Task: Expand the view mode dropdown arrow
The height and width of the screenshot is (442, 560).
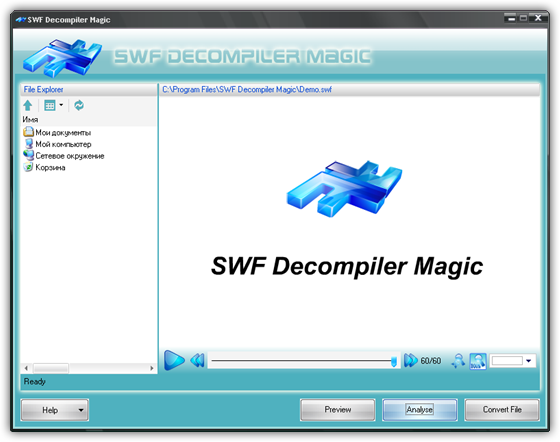Action: tap(61, 105)
